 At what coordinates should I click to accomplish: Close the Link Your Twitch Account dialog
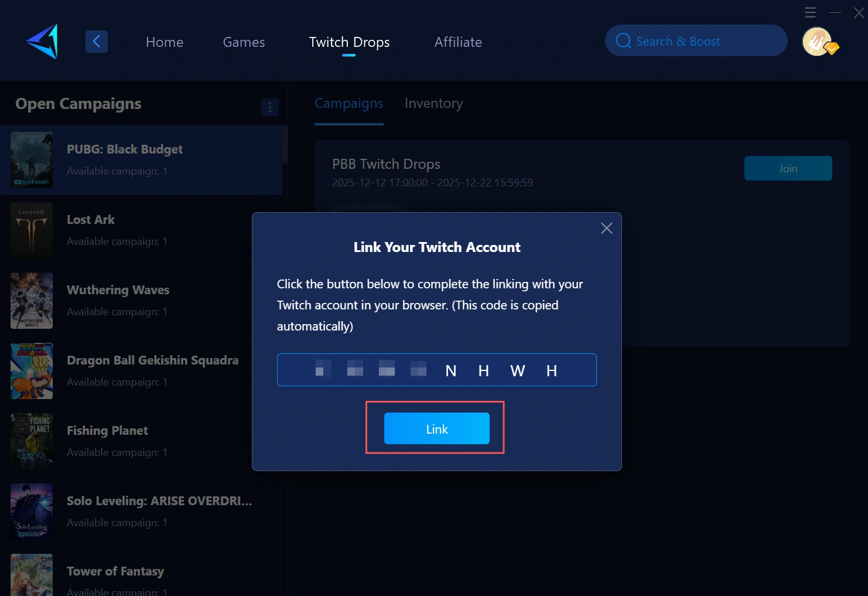[606, 229]
